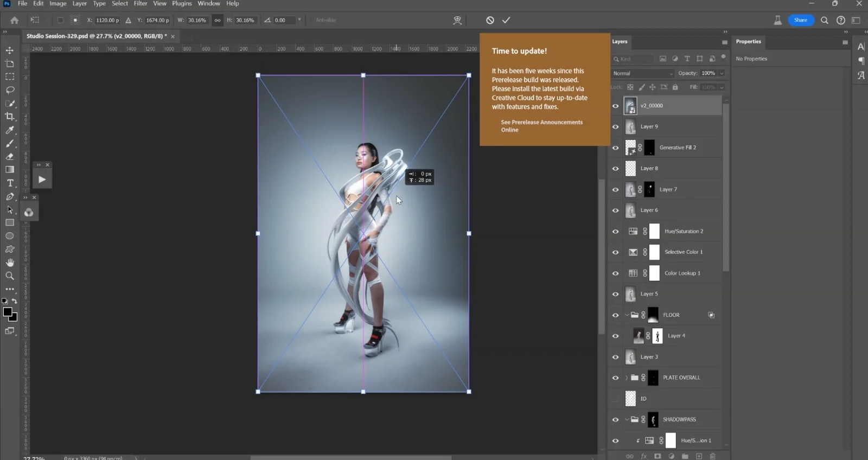Open the Help question mark icon
868x460 pixels.
tap(841, 20)
